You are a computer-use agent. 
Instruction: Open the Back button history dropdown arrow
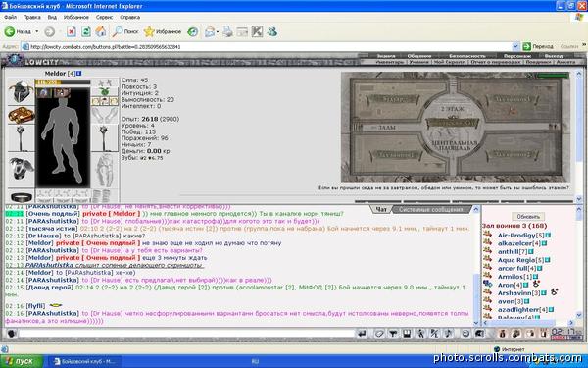[x=37, y=32]
